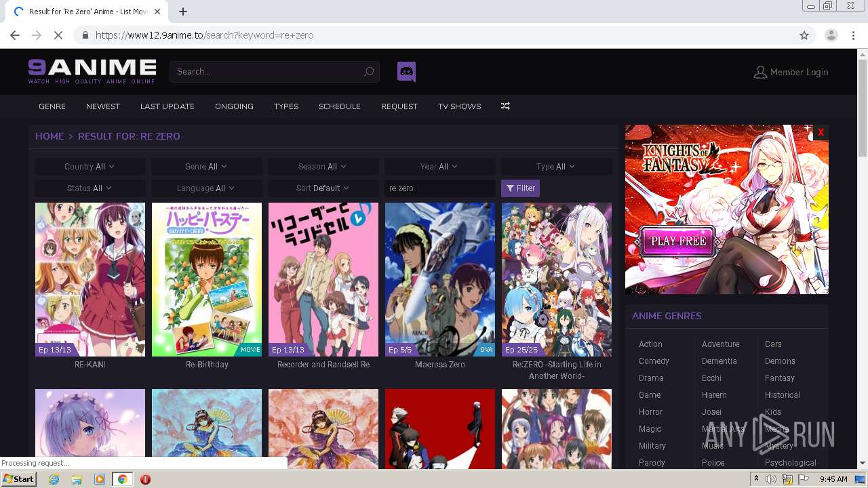
Task: Open Re:ZERO Starting Life title link
Action: (x=557, y=370)
